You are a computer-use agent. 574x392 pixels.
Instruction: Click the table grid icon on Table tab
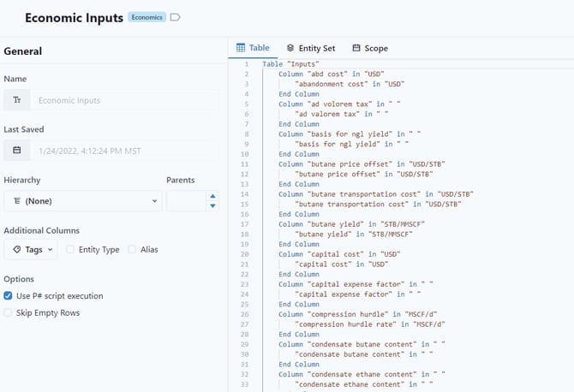pos(241,48)
